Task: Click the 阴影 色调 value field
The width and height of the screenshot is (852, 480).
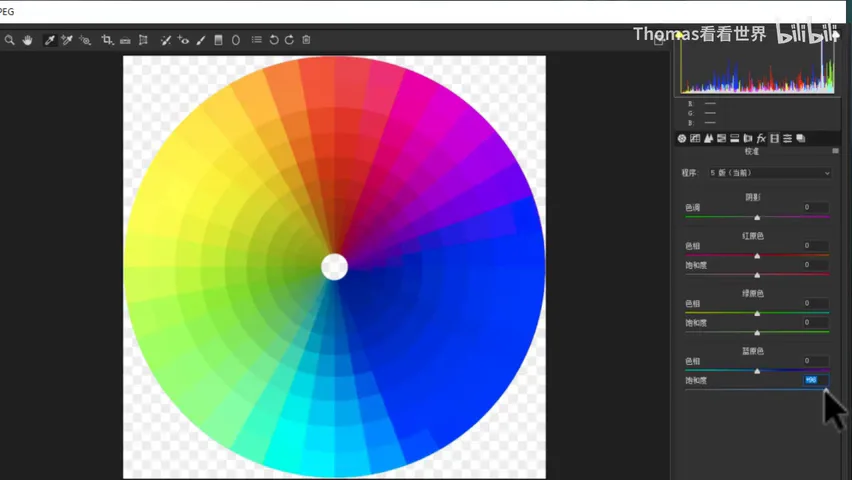Action: [816, 207]
